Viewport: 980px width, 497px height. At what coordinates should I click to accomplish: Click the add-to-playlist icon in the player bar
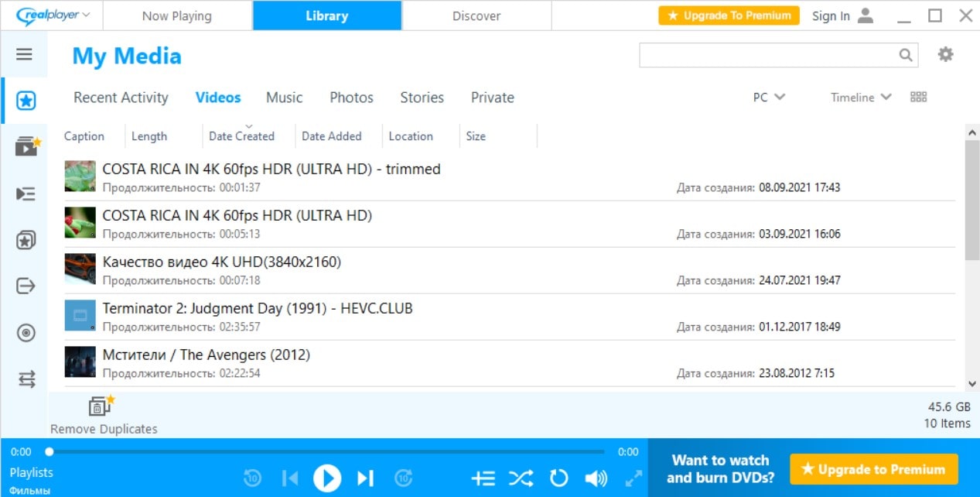tap(483, 478)
